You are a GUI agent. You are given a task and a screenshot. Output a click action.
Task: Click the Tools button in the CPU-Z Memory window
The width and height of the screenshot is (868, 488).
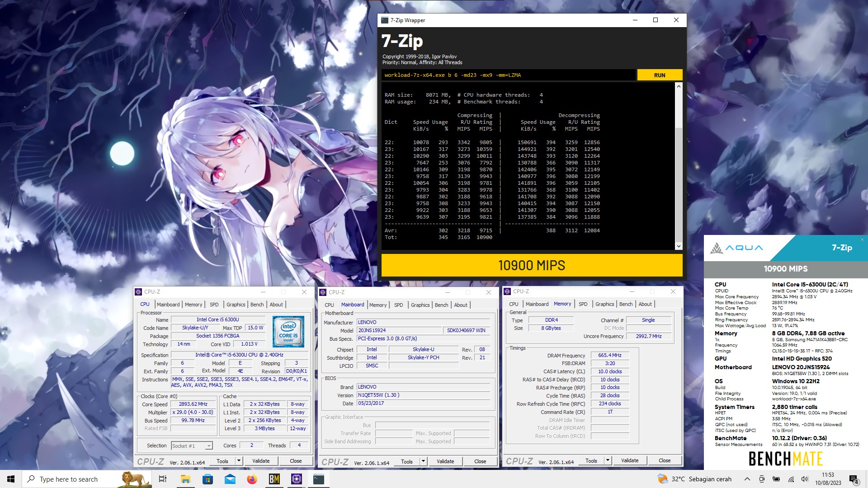click(591, 460)
